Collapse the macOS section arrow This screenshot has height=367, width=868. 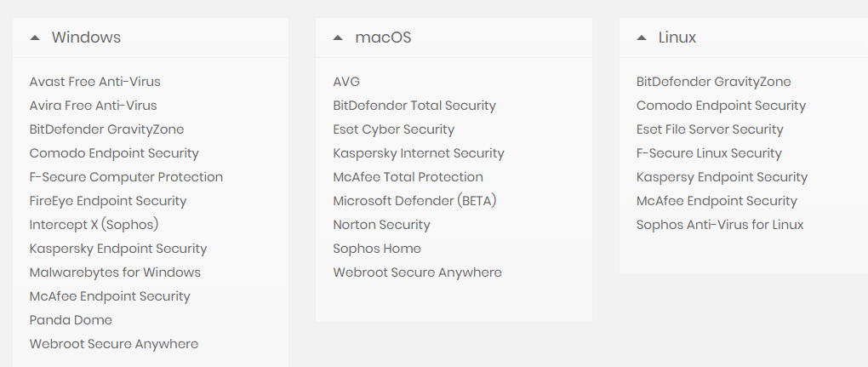338,37
